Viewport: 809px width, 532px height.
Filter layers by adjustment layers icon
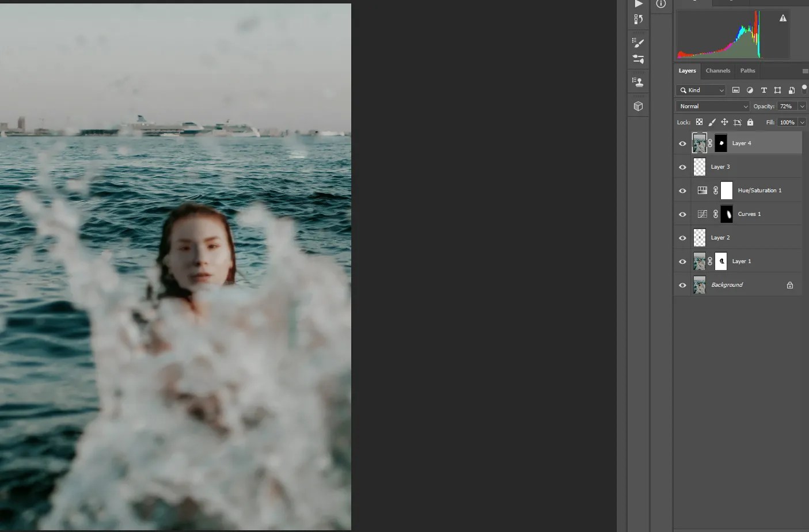tap(750, 90)
